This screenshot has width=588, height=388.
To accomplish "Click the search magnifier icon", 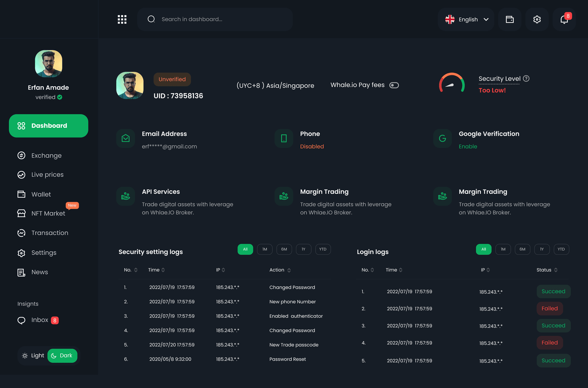I will 151,19.
